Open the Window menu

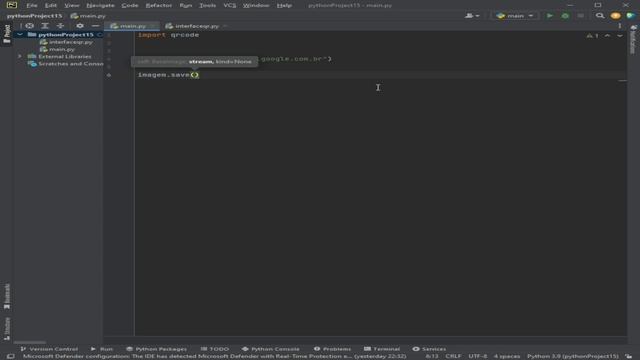pos(256,5)
